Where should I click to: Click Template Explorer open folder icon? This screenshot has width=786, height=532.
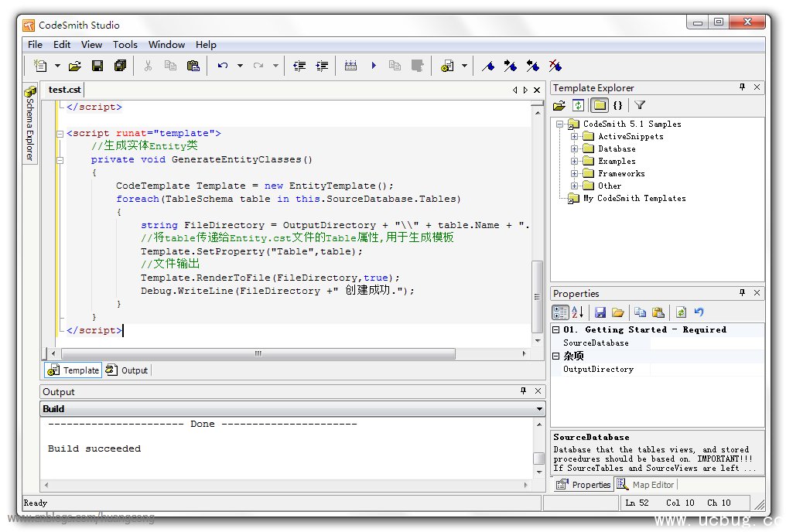click(x=559, y=105)
